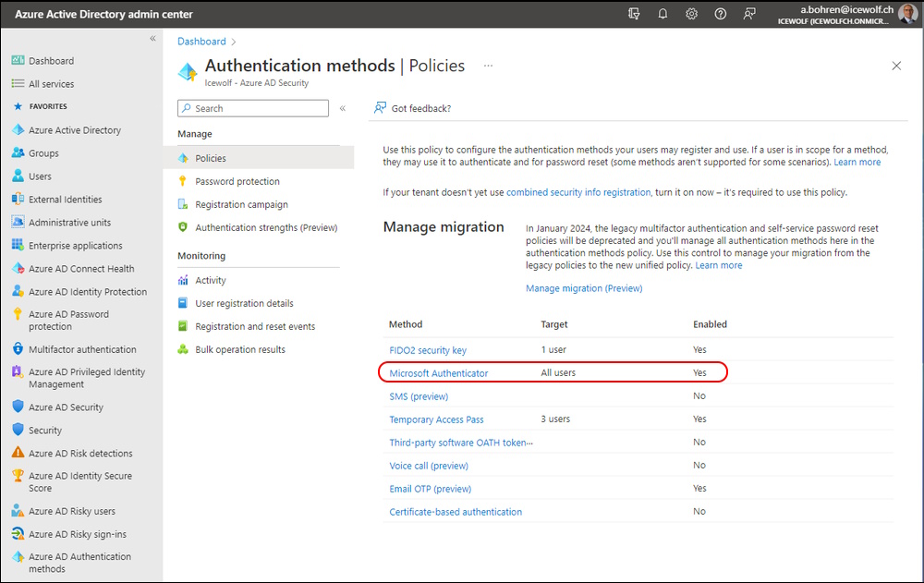Open Registration campaign menu item

click(x=241, y=204)
